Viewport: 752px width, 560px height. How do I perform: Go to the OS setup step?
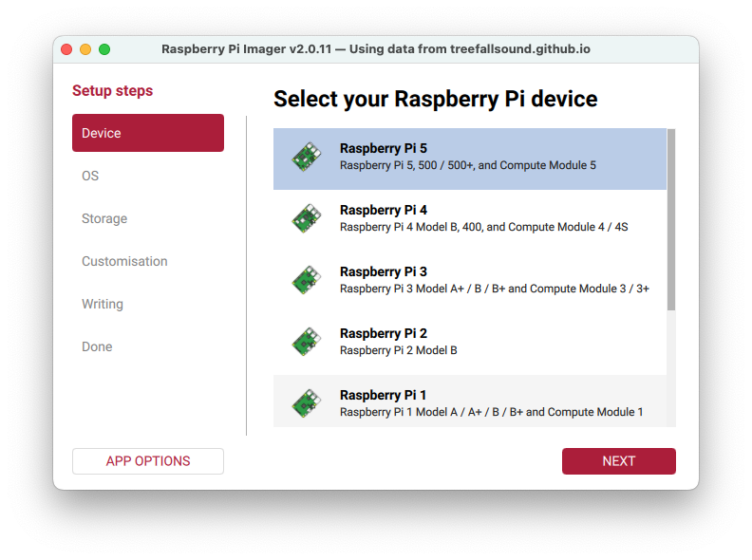[x=90, y=176]
